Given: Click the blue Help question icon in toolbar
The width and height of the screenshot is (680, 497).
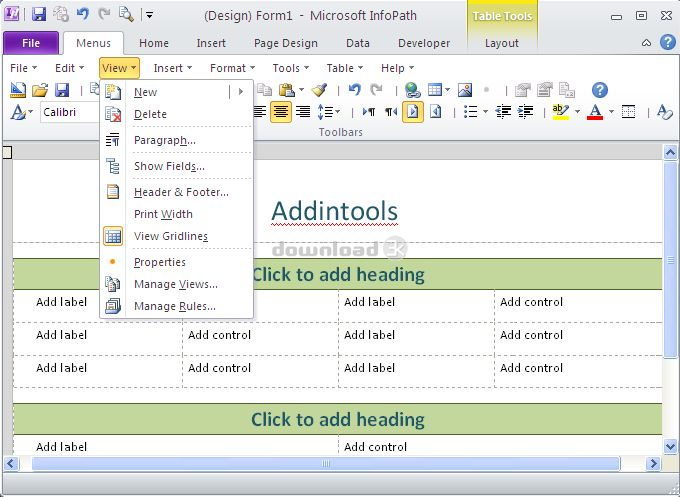Looking at the screenshot, I should click(600, 90).
